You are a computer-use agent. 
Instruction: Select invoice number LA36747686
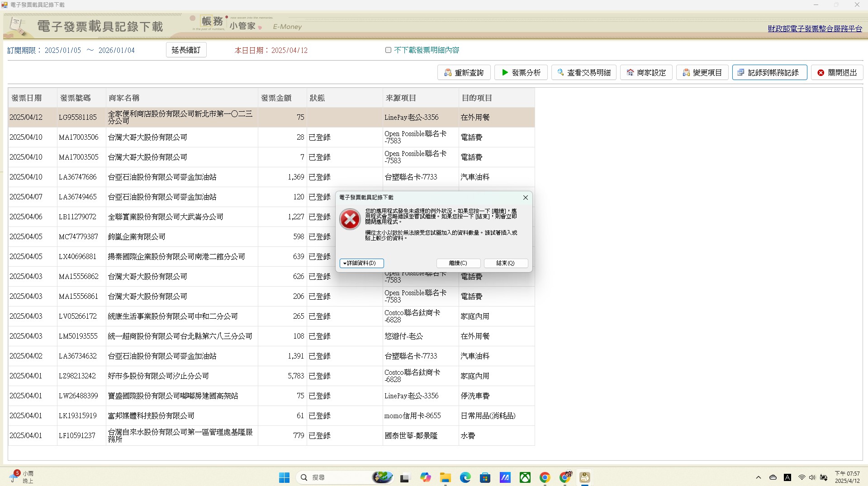77,177
